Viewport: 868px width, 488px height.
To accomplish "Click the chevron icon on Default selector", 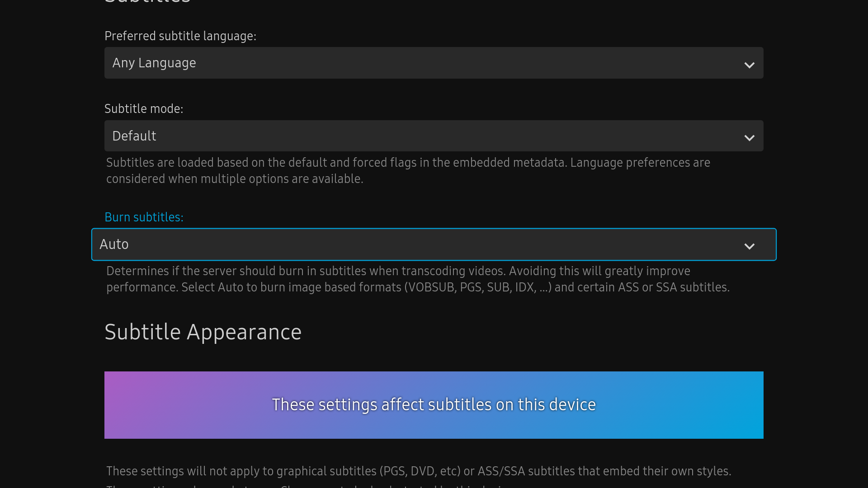I will tap(750, 138).
